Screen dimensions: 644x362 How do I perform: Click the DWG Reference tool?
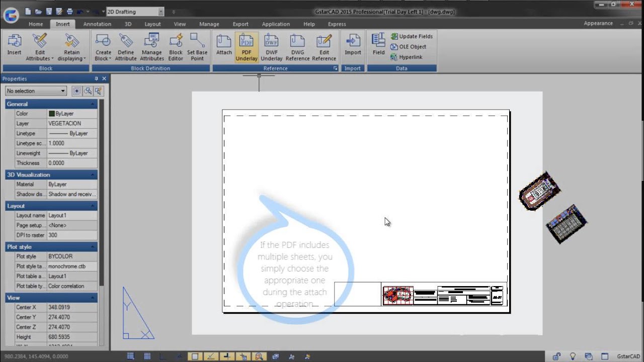click(x=297, y=47)
